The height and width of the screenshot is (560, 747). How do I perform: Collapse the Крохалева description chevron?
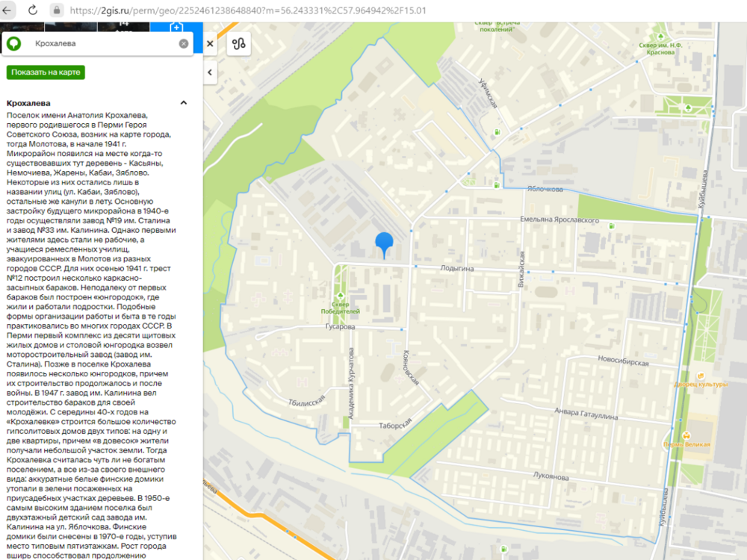pyautogui.click(x=184, y=103)
